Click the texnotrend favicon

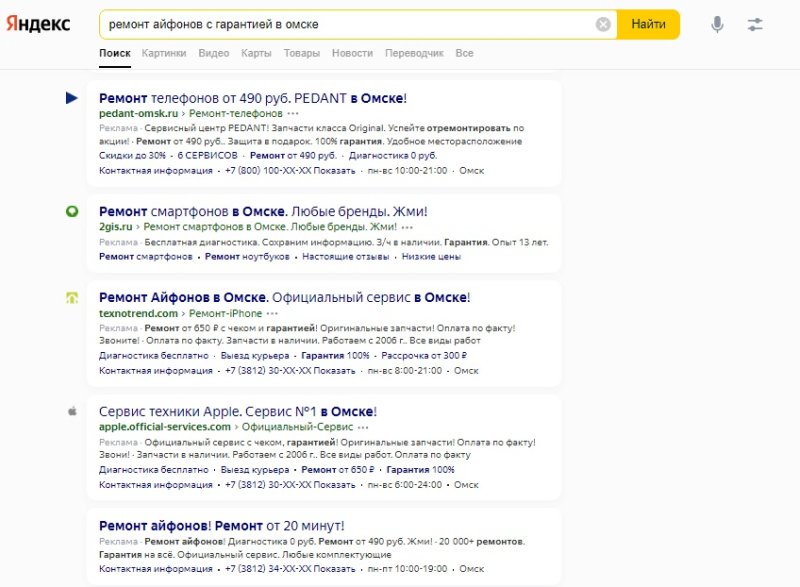[72, 298]
